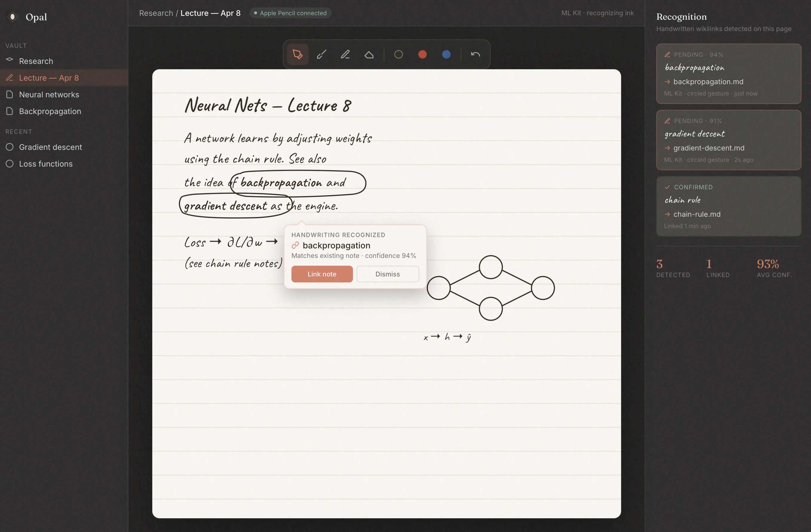The image size is (811, 532).
Task: Click the pencil icon beside Lecture — Apr 8
Action: click(x=10, y=78)
